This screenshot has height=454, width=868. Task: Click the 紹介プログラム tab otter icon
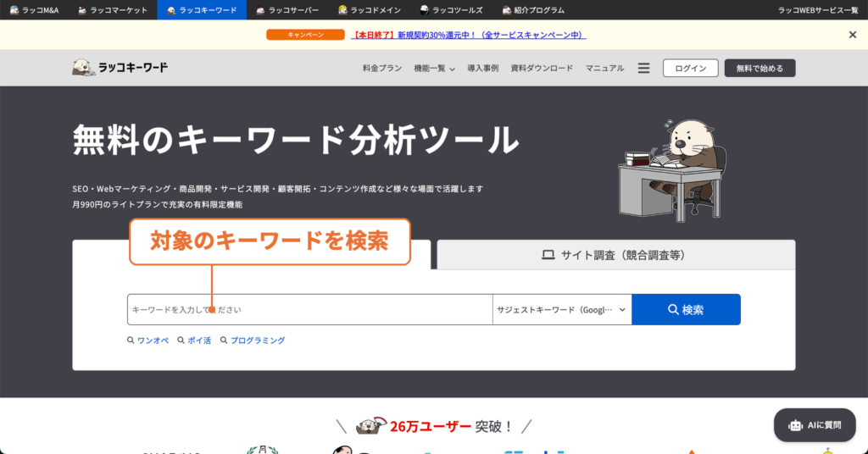pyautogui.click(x=506, y=10)
